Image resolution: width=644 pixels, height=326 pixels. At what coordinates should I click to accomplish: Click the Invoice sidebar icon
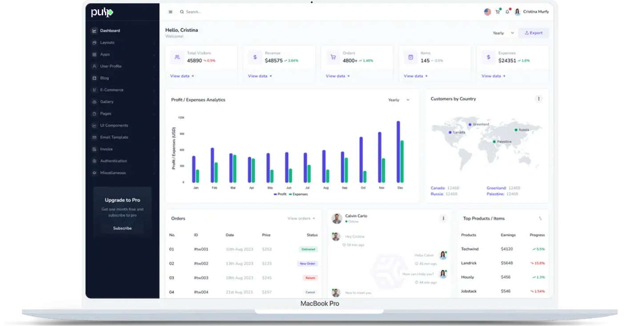point(94,149)
